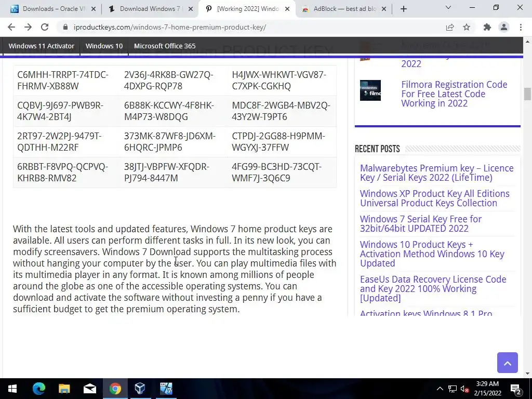
Task: Launch Microsoft Edge from taskbar
Action: pos(38,389)
